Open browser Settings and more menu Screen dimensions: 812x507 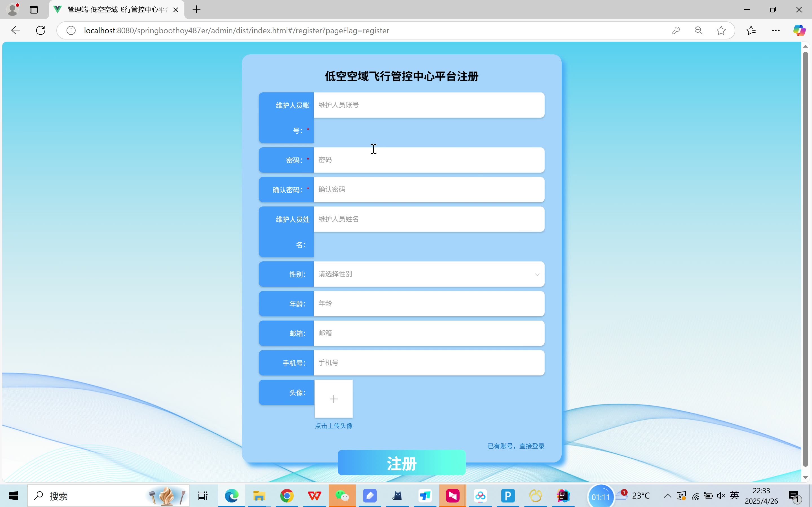(x=776, y=30)
